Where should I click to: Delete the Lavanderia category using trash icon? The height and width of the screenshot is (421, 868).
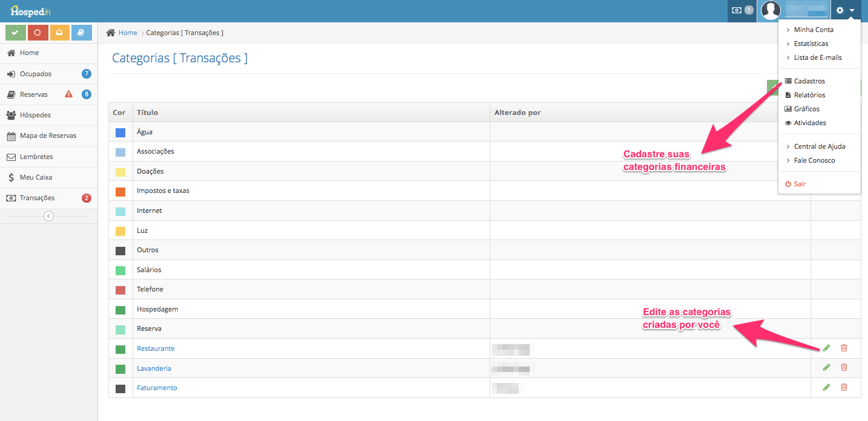[x=844, y=368]
